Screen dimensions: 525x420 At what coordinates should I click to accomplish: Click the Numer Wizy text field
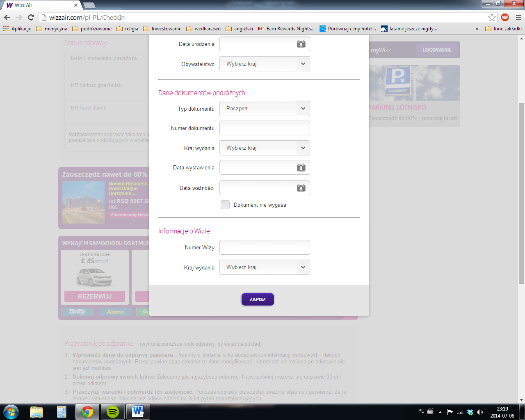coord(265,247)
